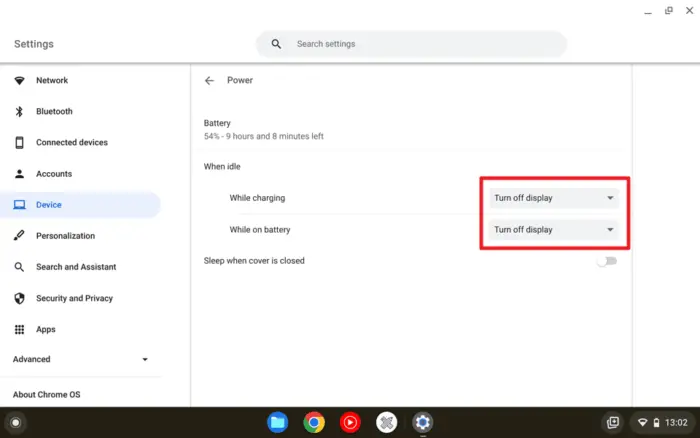Click the Accounts person icon
Screen dimensions: 700x438
(19, 174)
